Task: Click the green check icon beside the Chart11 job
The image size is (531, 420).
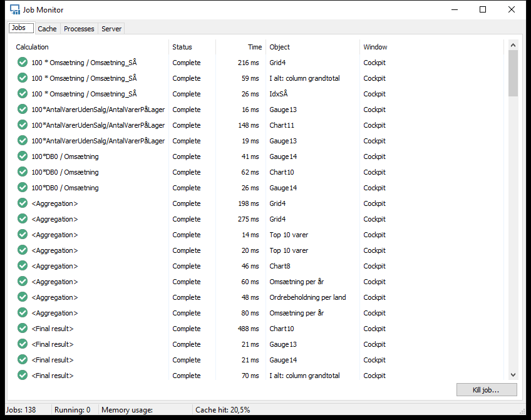Action: tap(23, 125)
